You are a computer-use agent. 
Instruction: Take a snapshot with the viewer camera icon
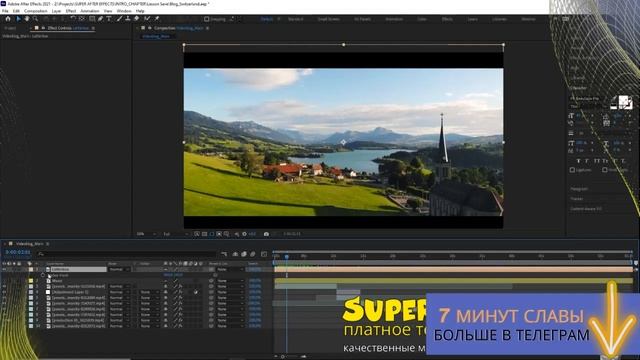[x=266, y=234]
